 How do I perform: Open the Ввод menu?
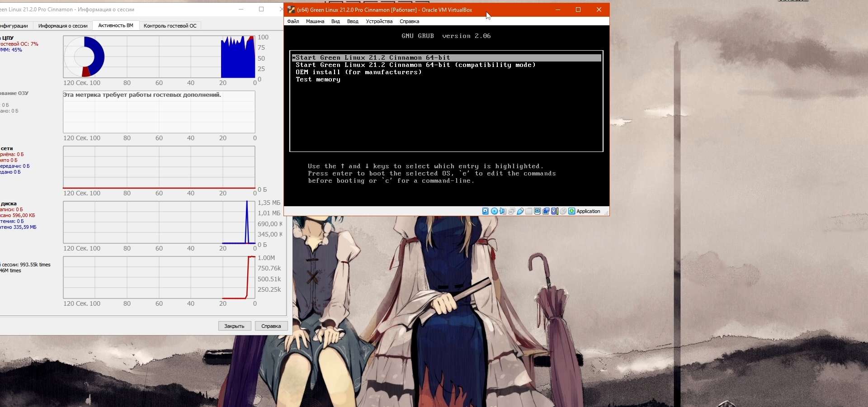[353, 21]
